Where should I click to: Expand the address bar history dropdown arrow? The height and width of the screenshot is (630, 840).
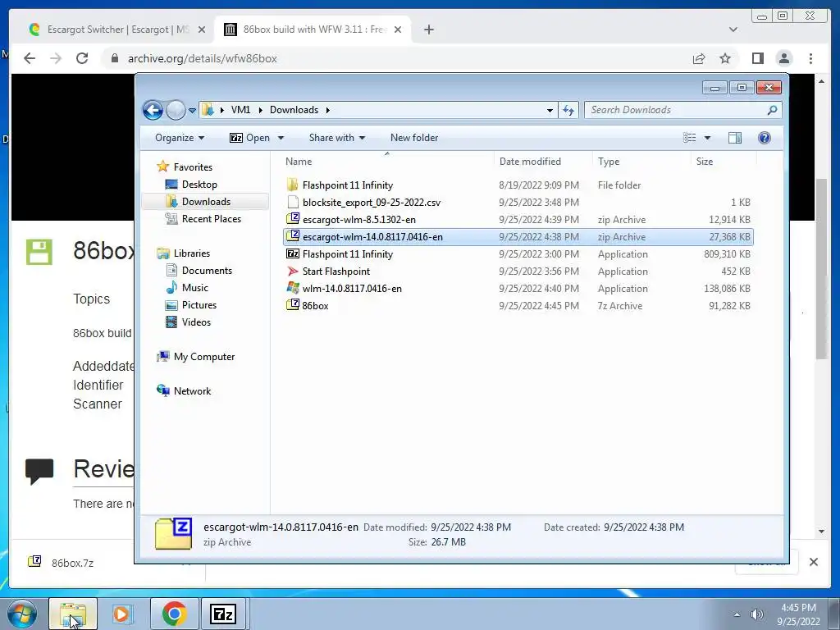[x=550, y=111]
